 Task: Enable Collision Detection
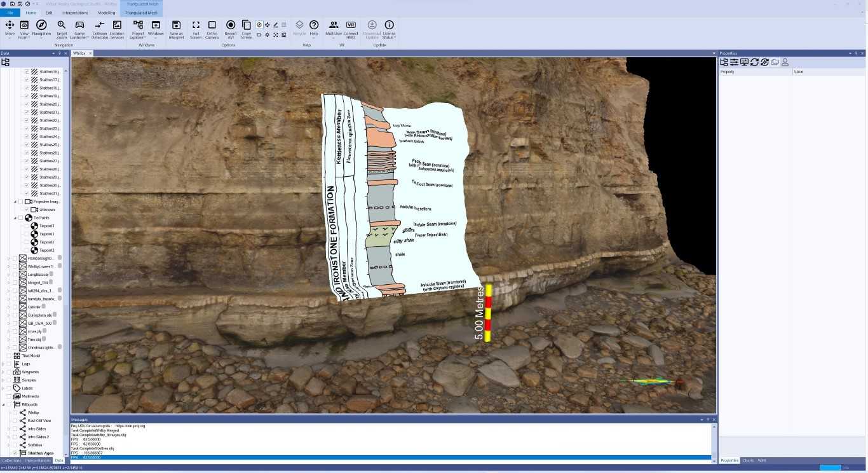(x=100, y=29)
